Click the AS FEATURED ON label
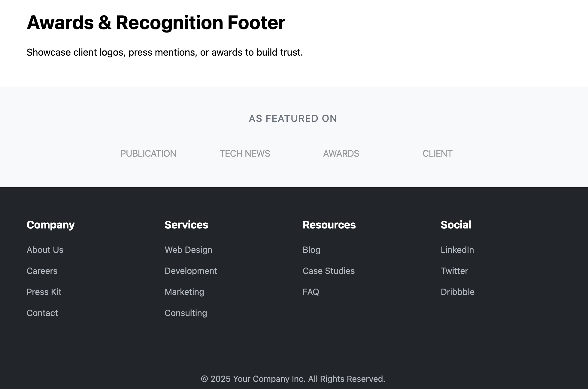588x389 pixels. (x=293, y=118)
